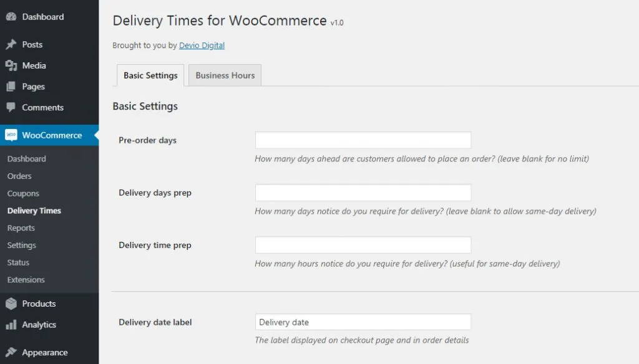Click the Delivery date label text box

coord(363,322)
